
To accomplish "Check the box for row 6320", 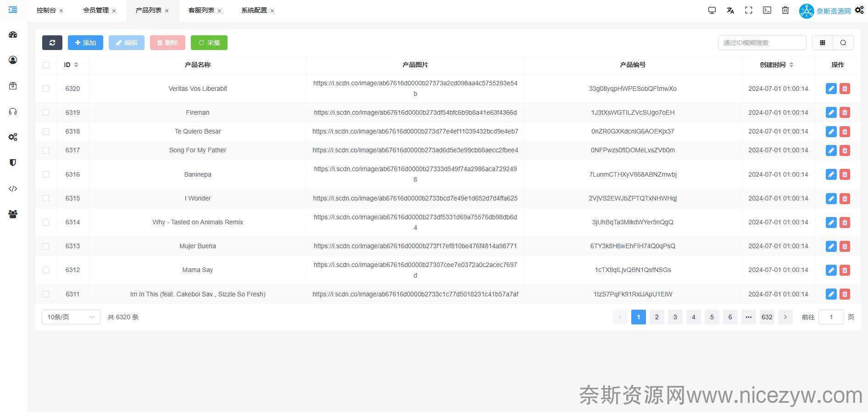I will tap(46, 89).
